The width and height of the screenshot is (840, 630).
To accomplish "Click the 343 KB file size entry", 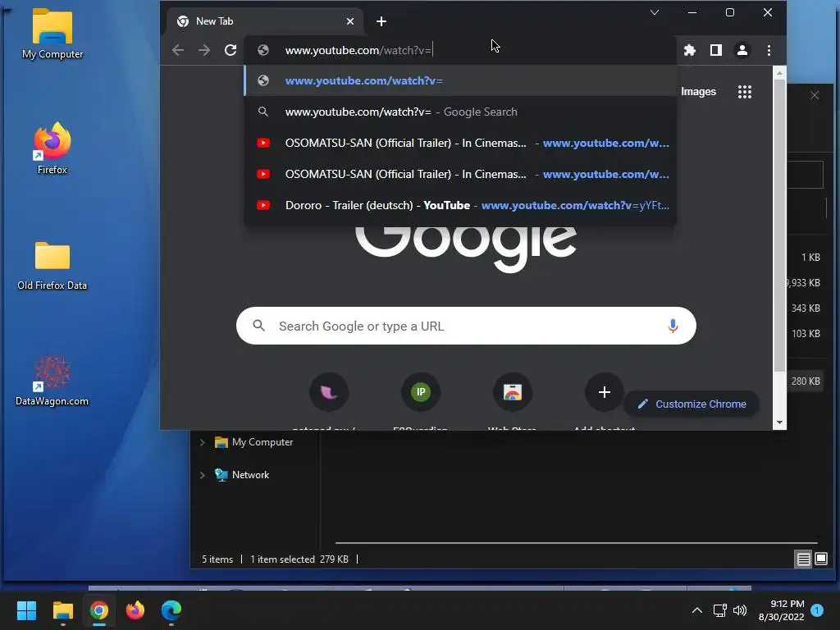I will (806, 308).
